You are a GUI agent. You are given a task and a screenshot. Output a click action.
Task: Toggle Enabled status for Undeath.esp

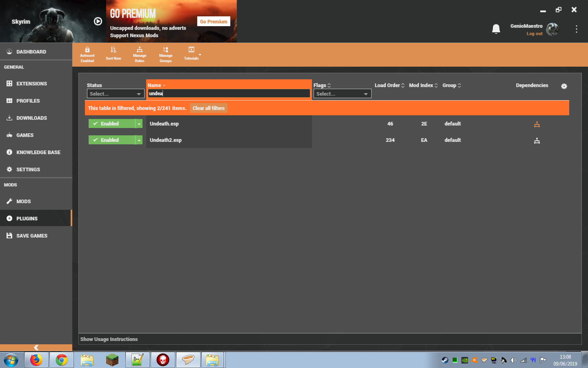click(x=112, y=123)
